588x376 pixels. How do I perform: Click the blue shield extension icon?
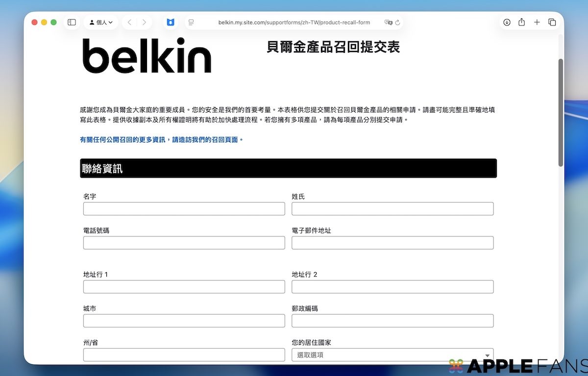170,23
